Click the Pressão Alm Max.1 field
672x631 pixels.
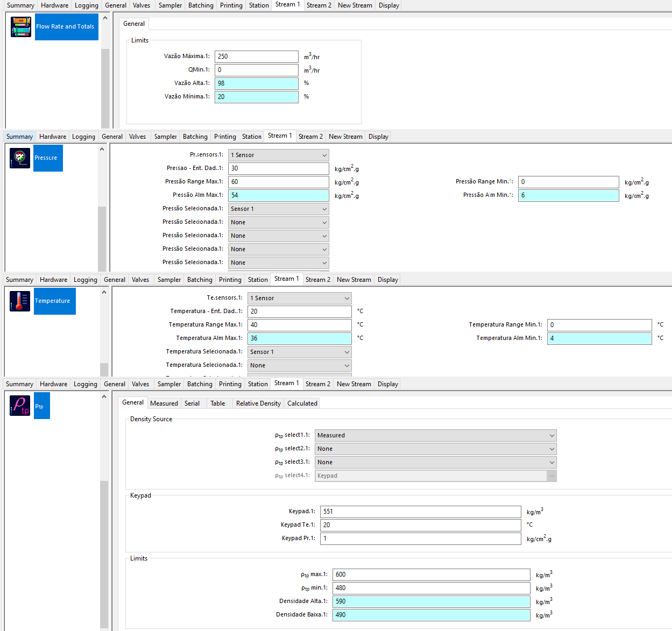[279, 195]
